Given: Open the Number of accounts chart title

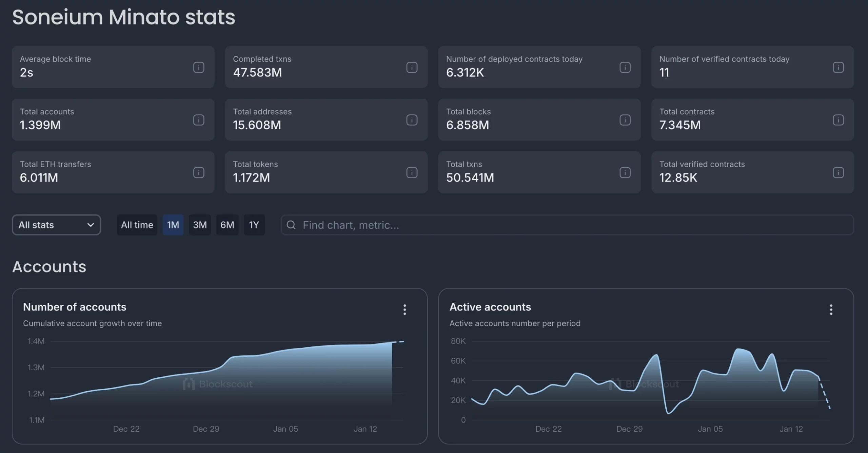Looking at the screenshot, I should [x=75, y=307].
